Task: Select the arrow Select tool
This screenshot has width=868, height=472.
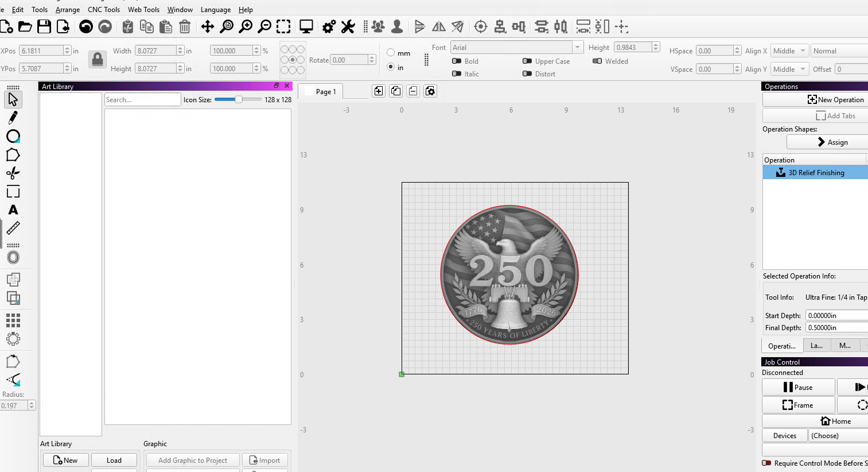Action: coord(13,99)
